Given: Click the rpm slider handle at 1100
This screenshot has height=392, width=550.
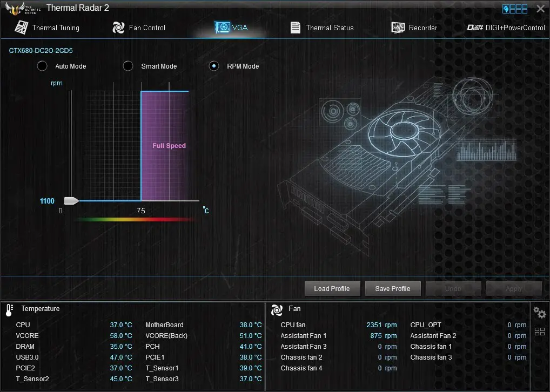Looking at the screenshot, I should (71, 200).
